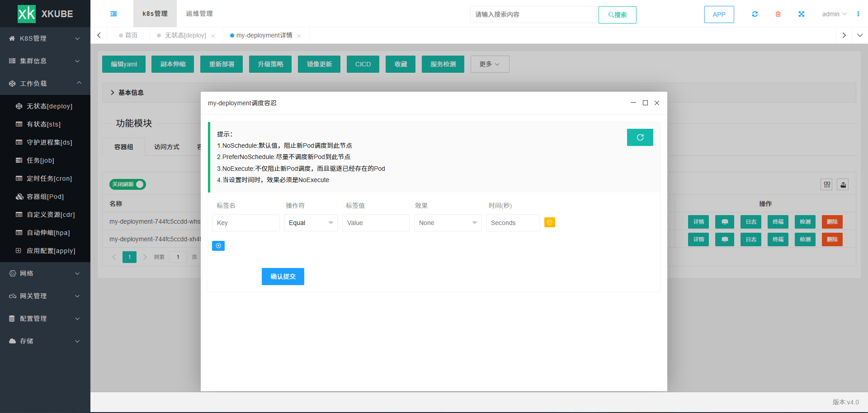Viewport: 868px width, 413px height.
Task: Click the column settings icon above the pod table
Action: (x=826, y=184)
